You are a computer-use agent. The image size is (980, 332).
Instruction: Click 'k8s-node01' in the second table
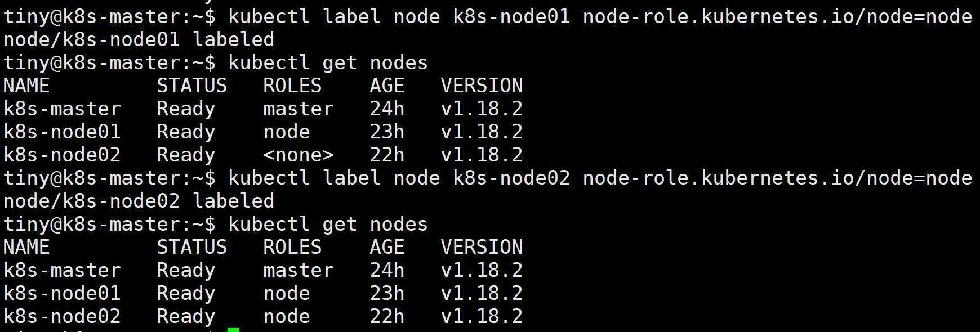pyautogui.click(x=62, y=293)
